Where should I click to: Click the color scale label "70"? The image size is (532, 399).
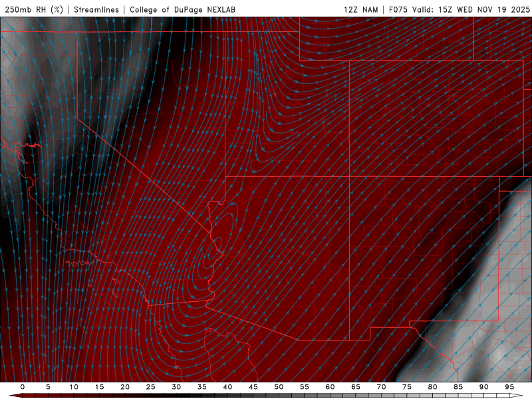(381, 387)
